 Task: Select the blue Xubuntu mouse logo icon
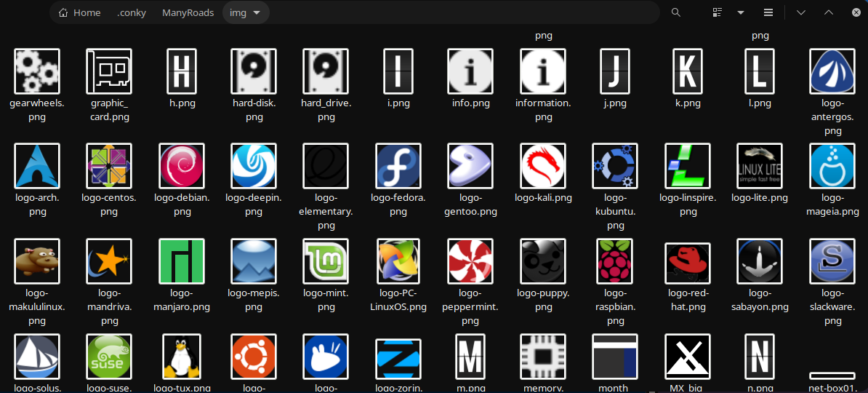(326, 356)
